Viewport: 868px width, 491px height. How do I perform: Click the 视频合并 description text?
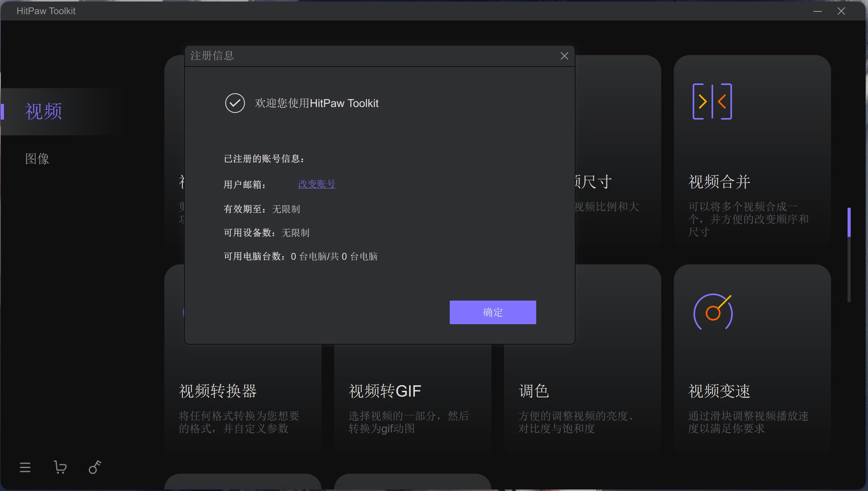748,219
